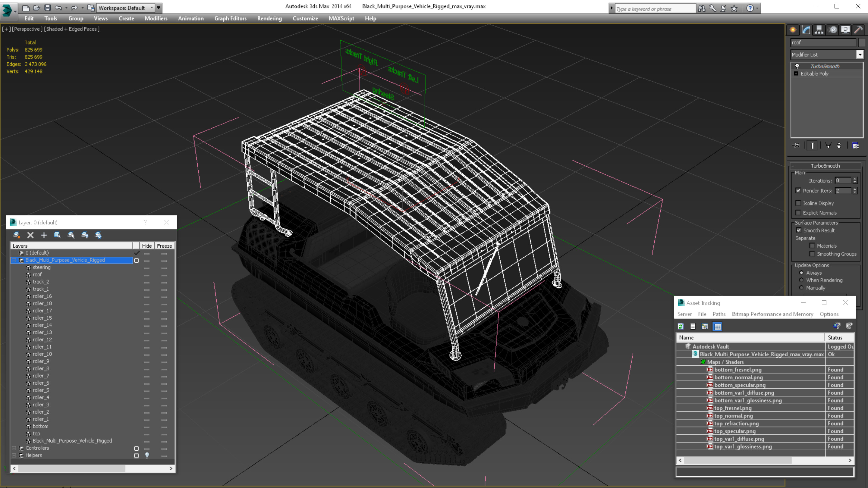The width and height of the screenshot is (868, 488).
Task: Open Bitmap Performance and Memory menu
Action: click(x=772, y=314)
